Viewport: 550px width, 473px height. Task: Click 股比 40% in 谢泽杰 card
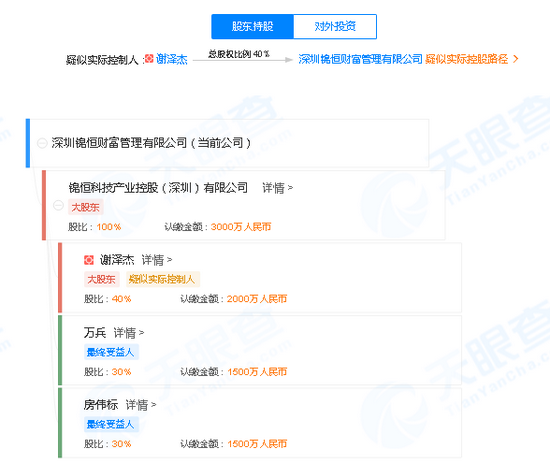(x=121, y=299)
